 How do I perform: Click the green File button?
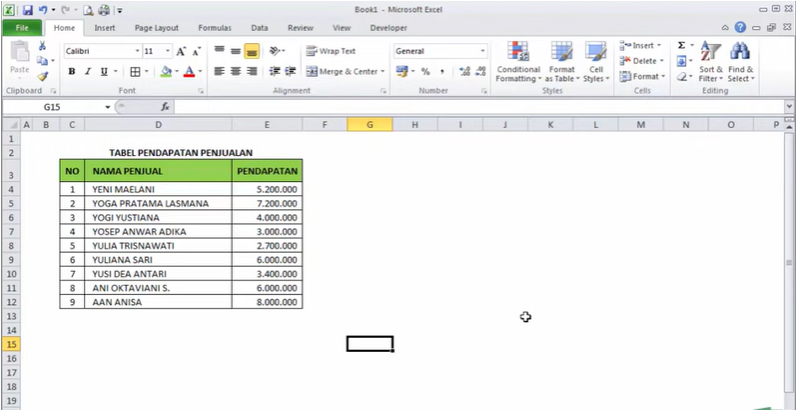(22, 28)
